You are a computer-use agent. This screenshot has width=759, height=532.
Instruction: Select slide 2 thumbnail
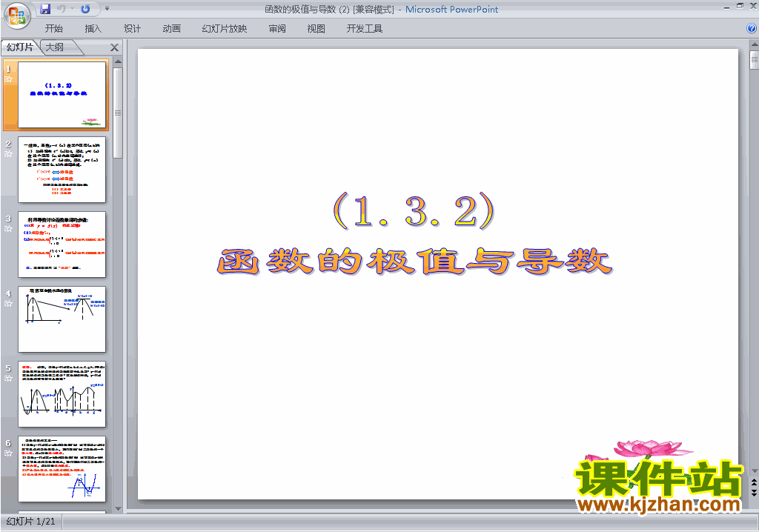tap(62, 170)
